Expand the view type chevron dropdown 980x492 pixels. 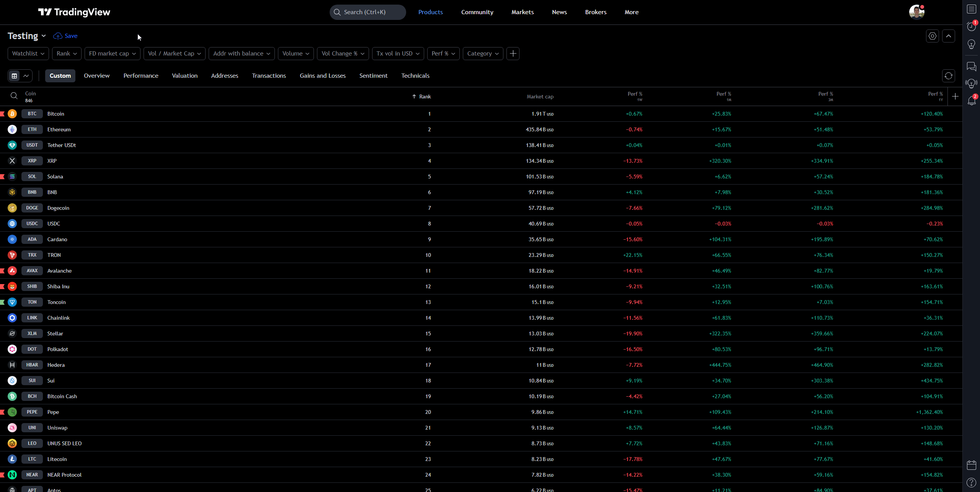(x=26, y=76)
